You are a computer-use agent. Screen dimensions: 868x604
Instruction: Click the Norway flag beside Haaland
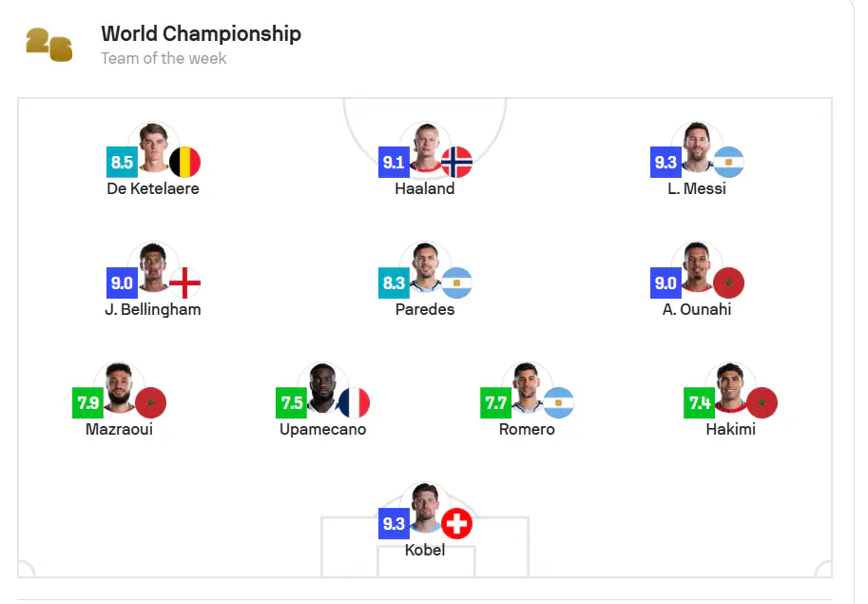click(456, 163)
